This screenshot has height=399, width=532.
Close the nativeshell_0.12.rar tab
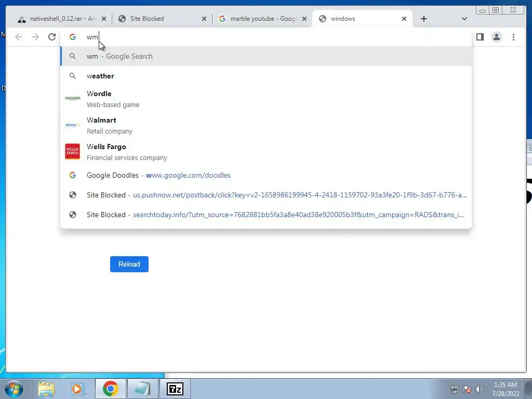tap(104, 19)
